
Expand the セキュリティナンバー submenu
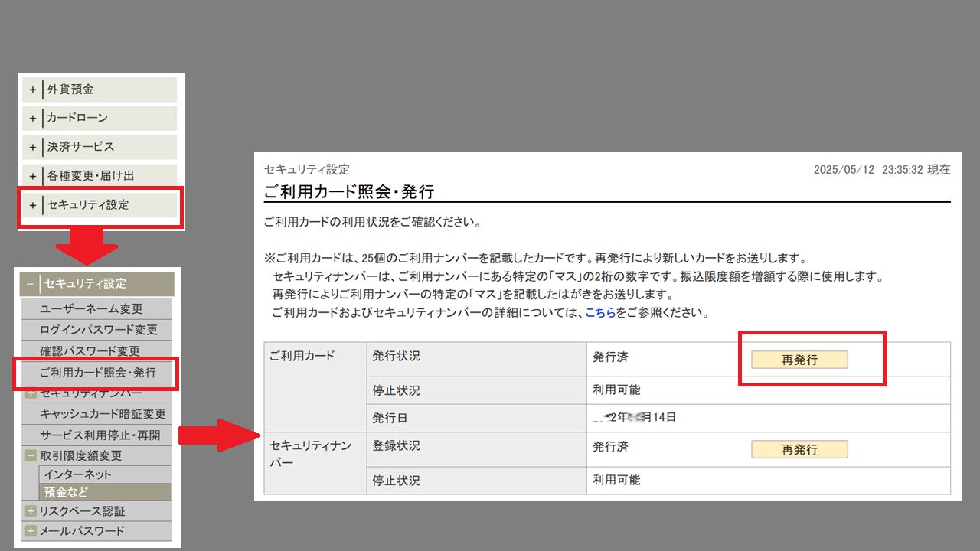click(31, 393)
